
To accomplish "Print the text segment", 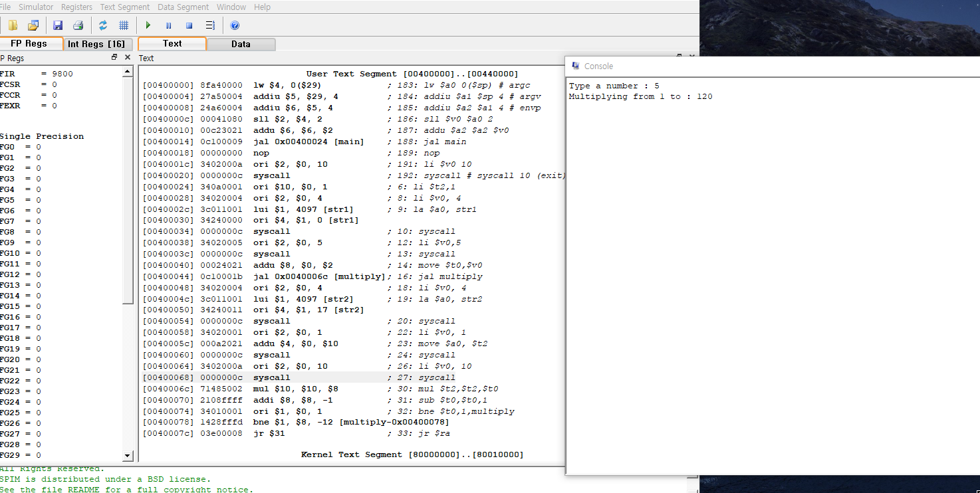I will 78,25.
